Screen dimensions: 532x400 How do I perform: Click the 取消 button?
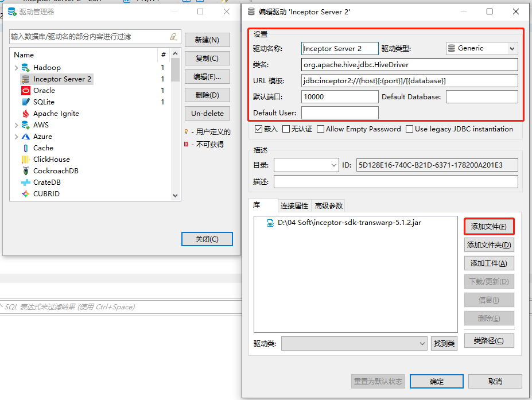[x=495, y=381]
